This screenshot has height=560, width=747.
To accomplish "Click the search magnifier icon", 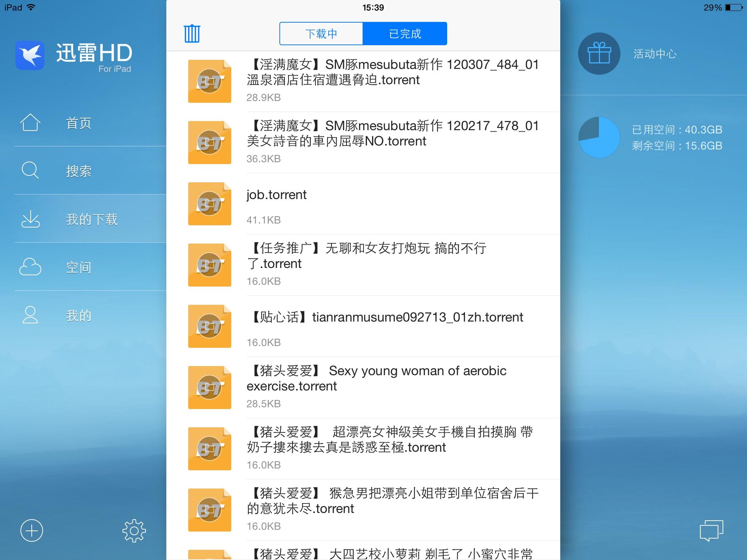I will [30, 170].
